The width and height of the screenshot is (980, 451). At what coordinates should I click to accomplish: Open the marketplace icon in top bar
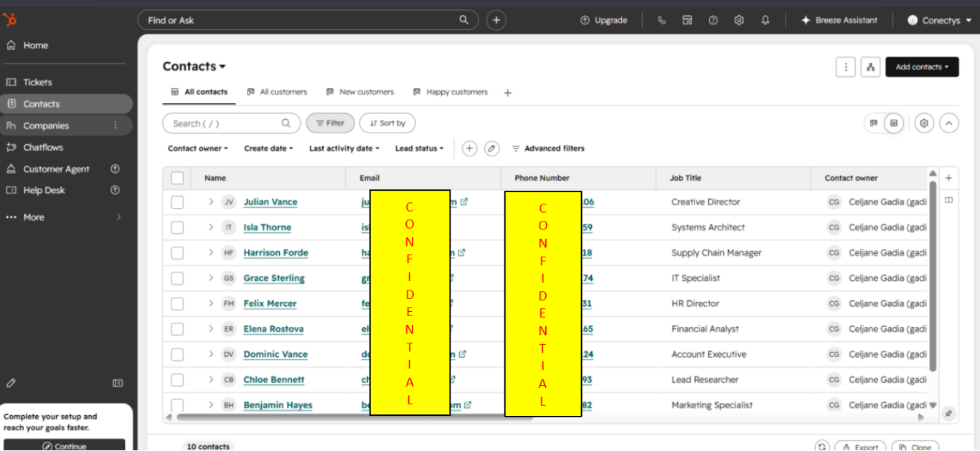tap(687, 20)
